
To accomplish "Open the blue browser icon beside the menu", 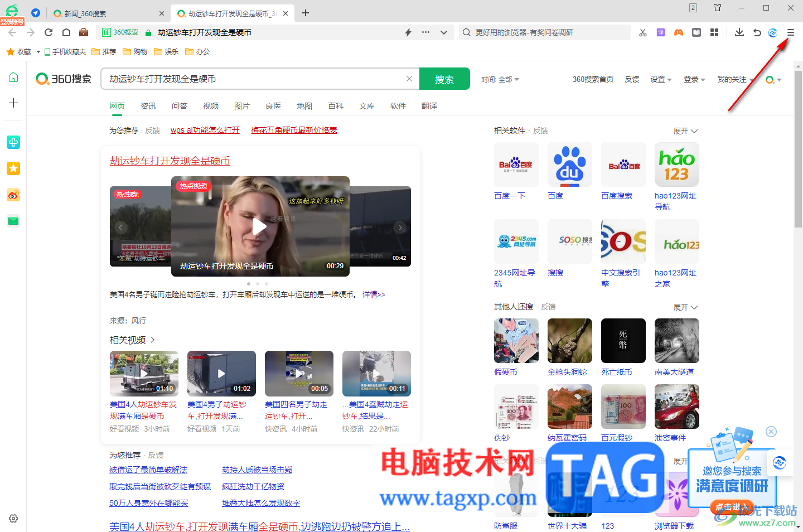I will (x=773, y=32).
